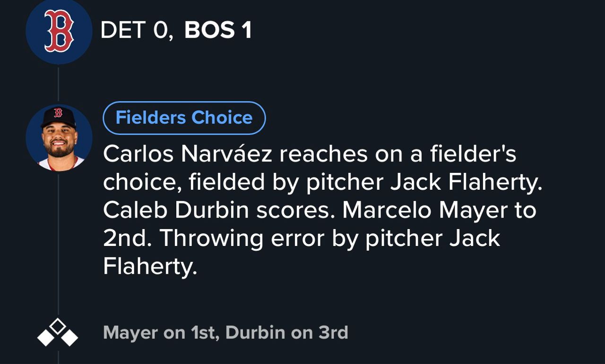Select the filled third base diamond
This screenshot has width=605, height=364.
click(x=45, y=338)
